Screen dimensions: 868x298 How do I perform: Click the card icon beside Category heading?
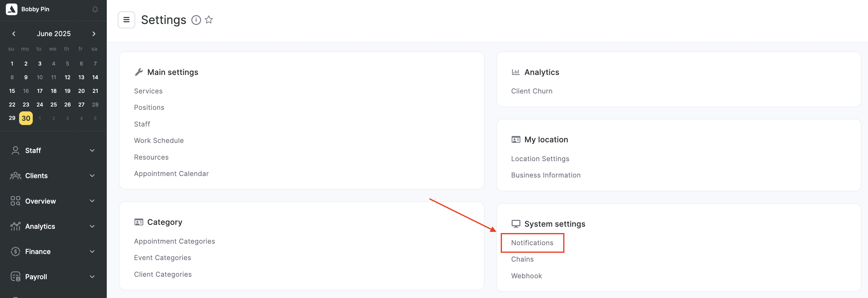[139, 222]
